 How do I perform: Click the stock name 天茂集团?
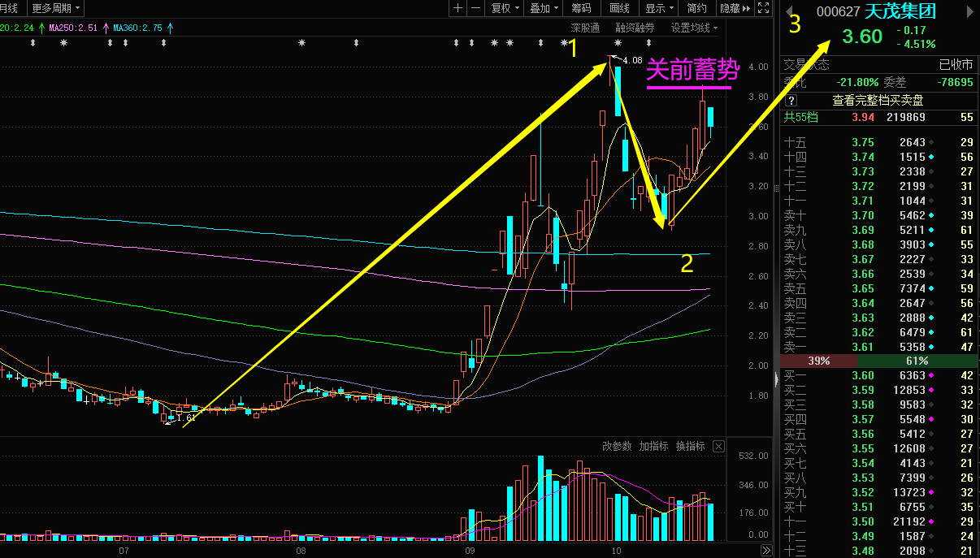(x=900, y=11)
